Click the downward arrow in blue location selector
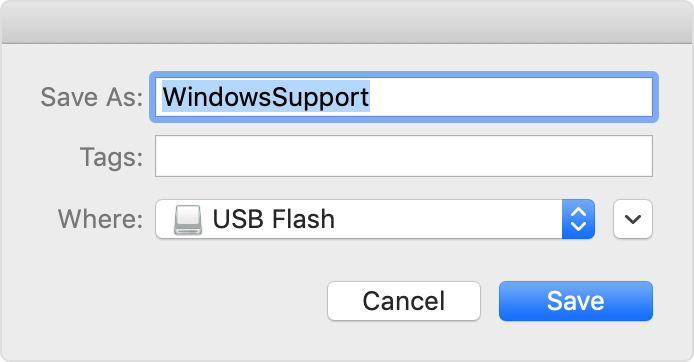The height and width of the screenshot is (362, 694). pos(578,226)
